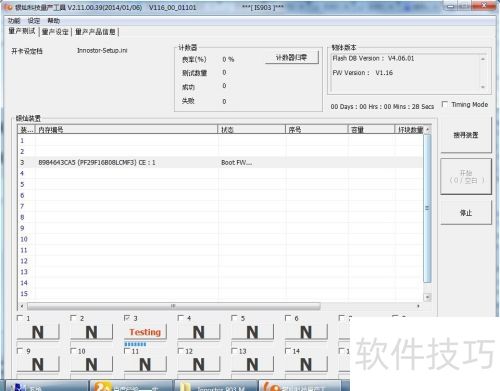Select device list row 8
This screenshot has width=500, height=391.
pos(220,217)
